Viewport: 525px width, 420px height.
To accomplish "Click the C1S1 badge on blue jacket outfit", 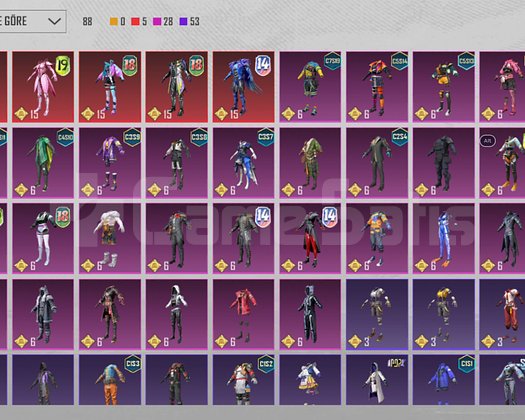I will (x=466, y=364).
